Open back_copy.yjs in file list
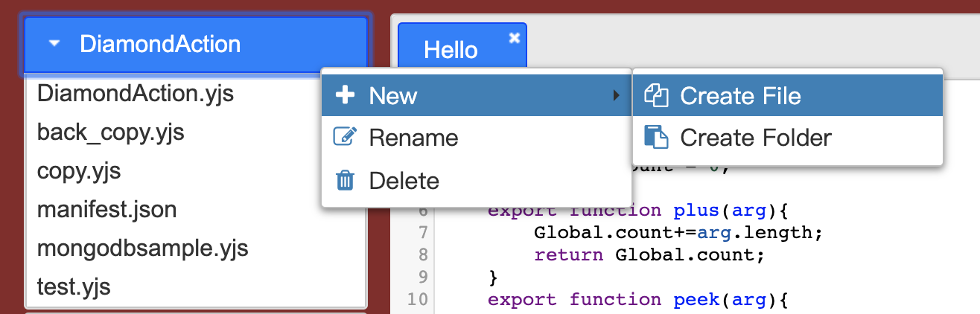Screen dimensions: 980x314 click(110, 132)
